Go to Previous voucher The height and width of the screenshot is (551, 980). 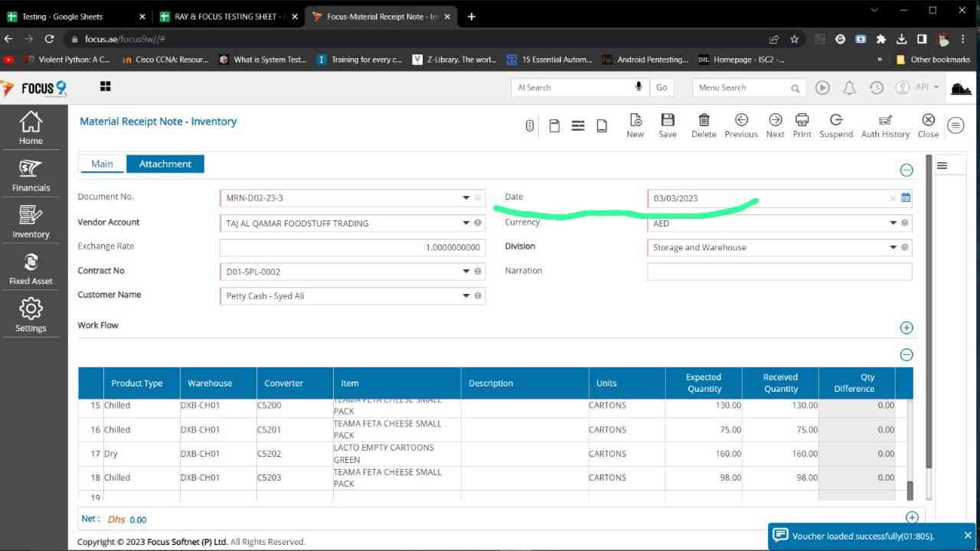pos(740,125)
